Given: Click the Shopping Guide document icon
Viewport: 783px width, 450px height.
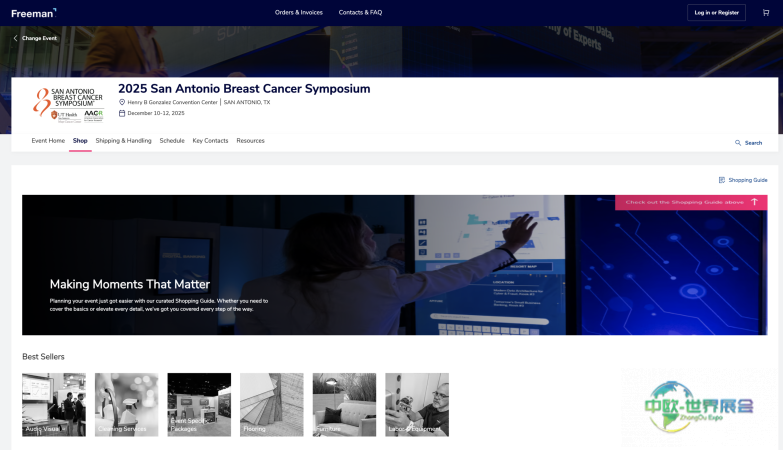Looking at the screenshot, I should click(x=721, y=180).
